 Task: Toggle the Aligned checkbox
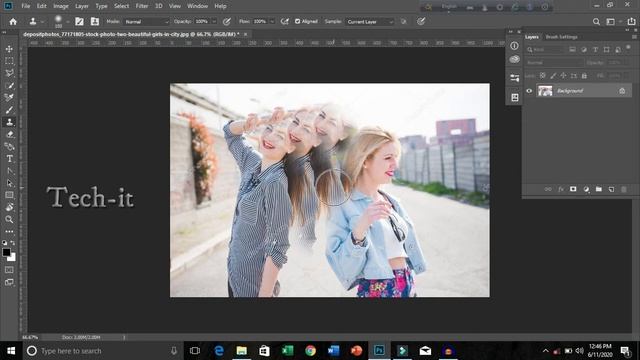(298, 21)
